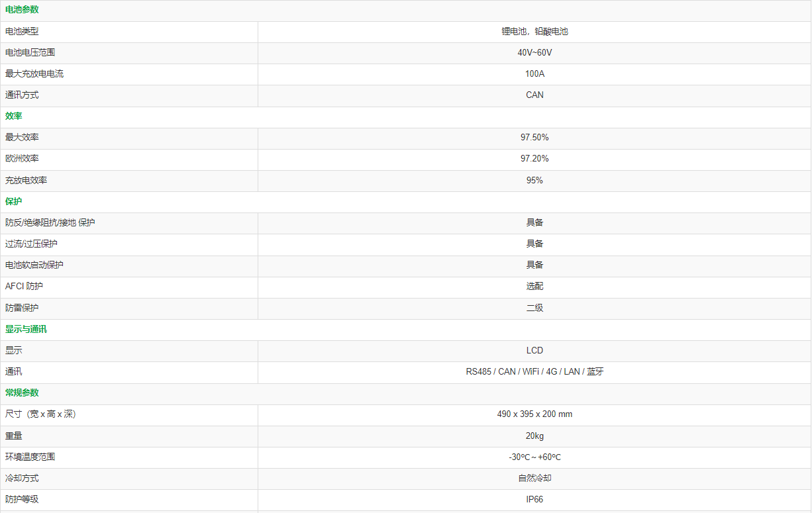Select the 490 x 395 x 200 mm dimension
Screen dimensions: 812x513
tap(534, 414)
